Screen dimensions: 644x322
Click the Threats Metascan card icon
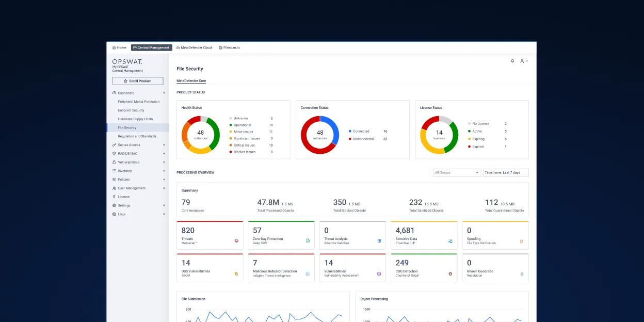pos(236,241)
